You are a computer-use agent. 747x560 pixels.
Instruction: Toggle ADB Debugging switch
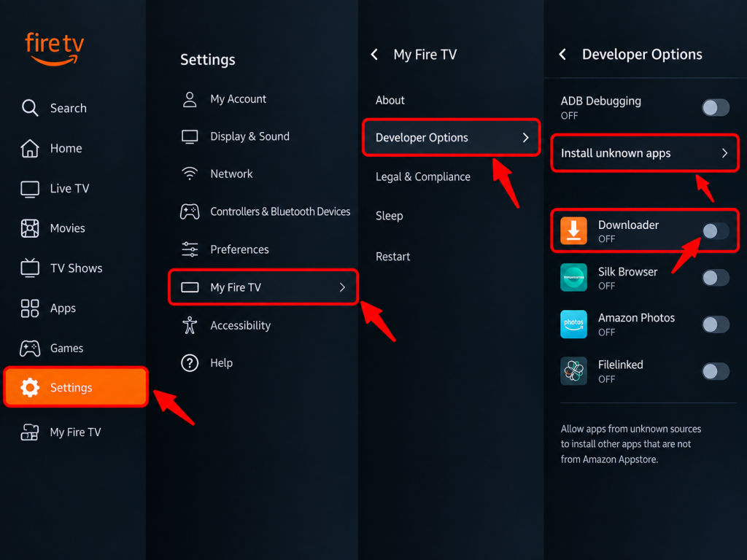pos(716,108)
